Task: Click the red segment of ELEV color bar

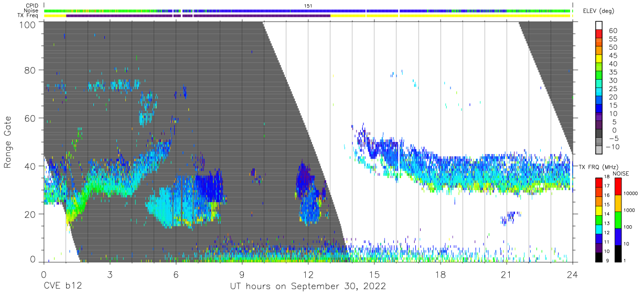Action: 599,35
